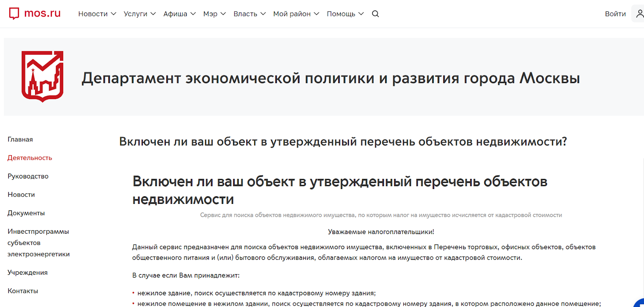The height and width of the screenshot is (307, 644).
Task: Open Инвестпрограммы субъектов электроэнергетики link
Action: click(x=39, y=243)
